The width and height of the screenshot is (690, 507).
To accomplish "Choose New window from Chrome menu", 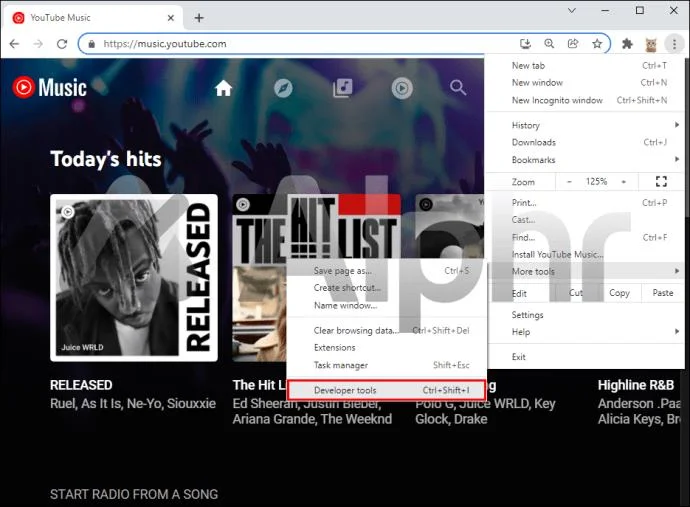I will click(x=585, y=83).
